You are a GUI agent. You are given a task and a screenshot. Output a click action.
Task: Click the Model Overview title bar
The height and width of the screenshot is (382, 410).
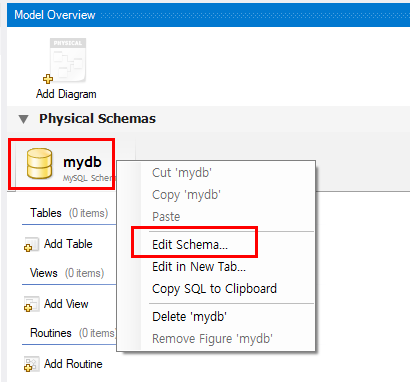(x=208, y=15)
